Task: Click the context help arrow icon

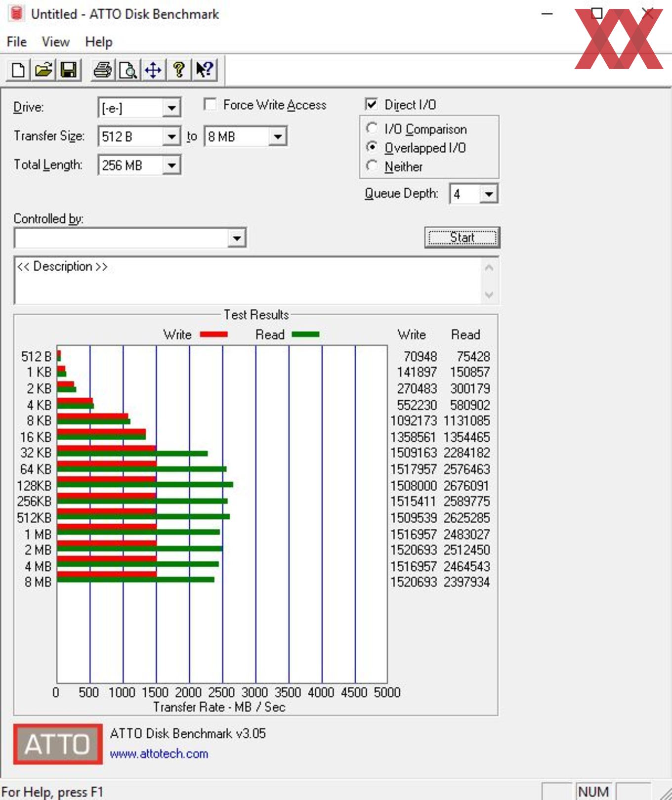Action: tap(205, 70)
